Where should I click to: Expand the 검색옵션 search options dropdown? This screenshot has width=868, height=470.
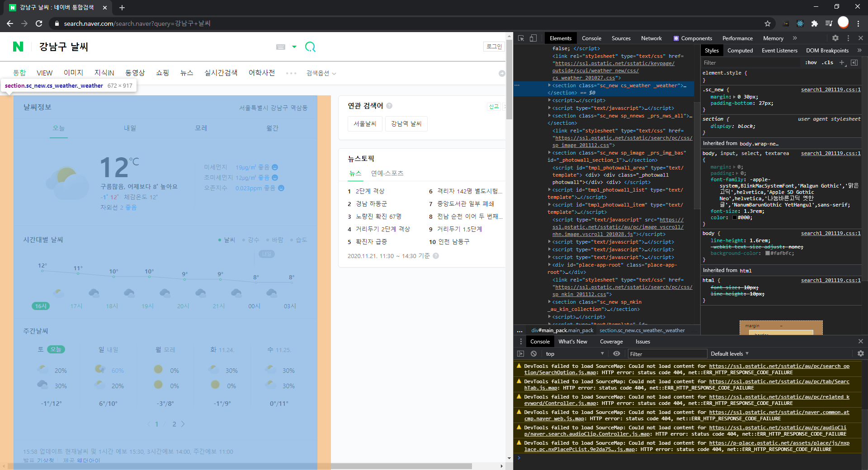point(321,73)
